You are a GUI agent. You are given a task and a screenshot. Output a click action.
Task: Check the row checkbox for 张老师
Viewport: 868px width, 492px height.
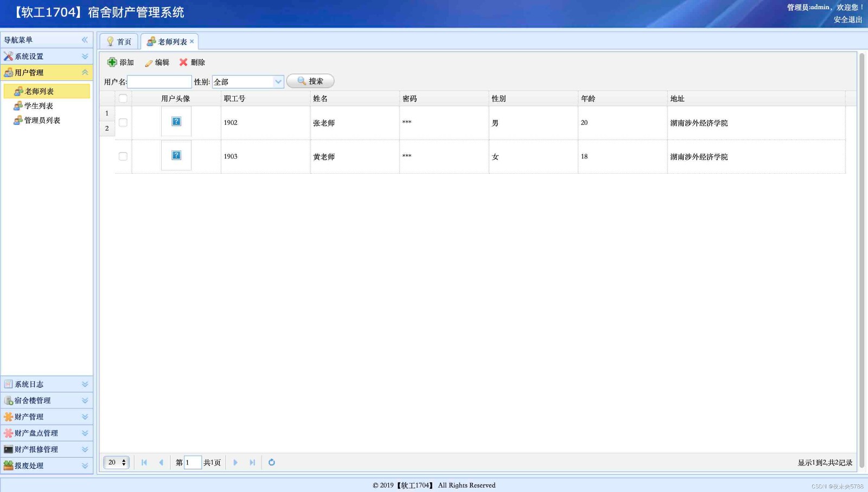123,123
